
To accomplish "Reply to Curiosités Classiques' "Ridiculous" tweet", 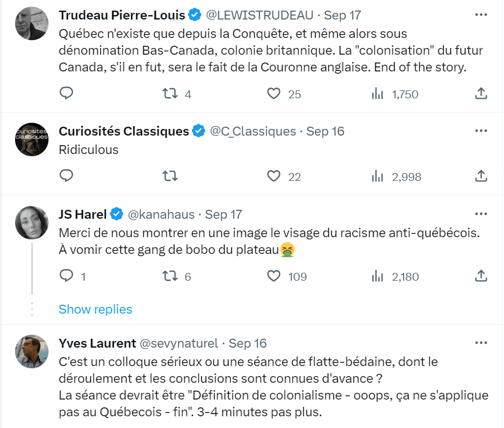I will [66, 176].
